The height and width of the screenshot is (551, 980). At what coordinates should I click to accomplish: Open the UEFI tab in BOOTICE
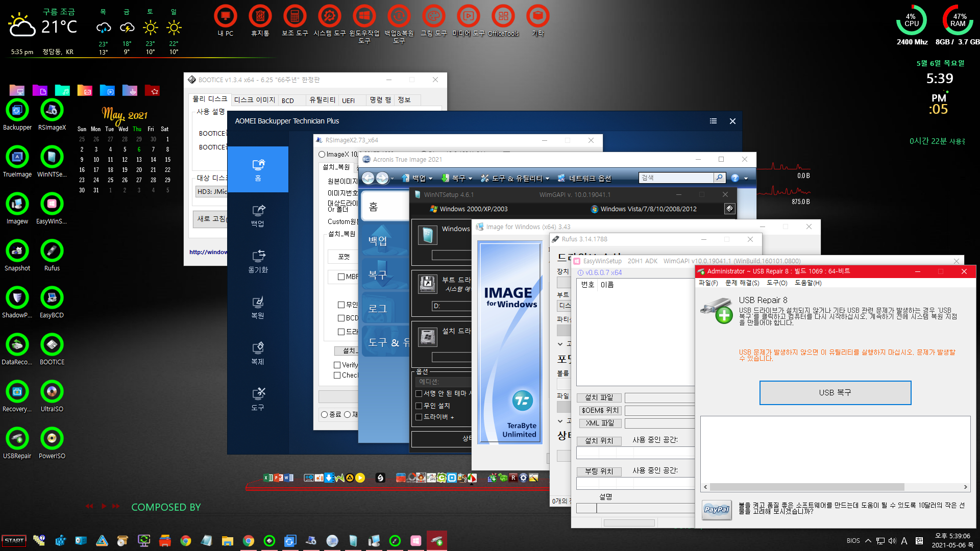coord(348,101)
